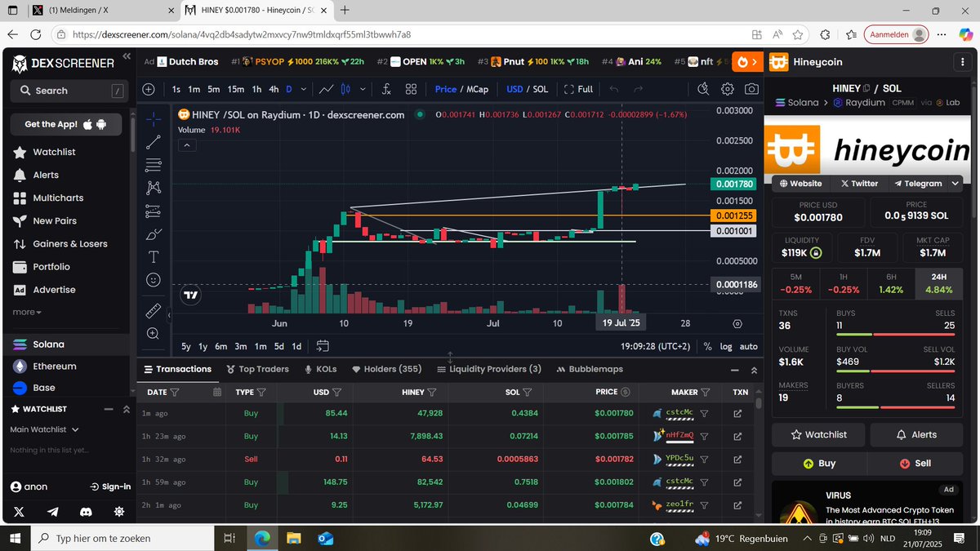980x551 pixels.
Task: Open go-to-date calendar icon
Action: 323,345
